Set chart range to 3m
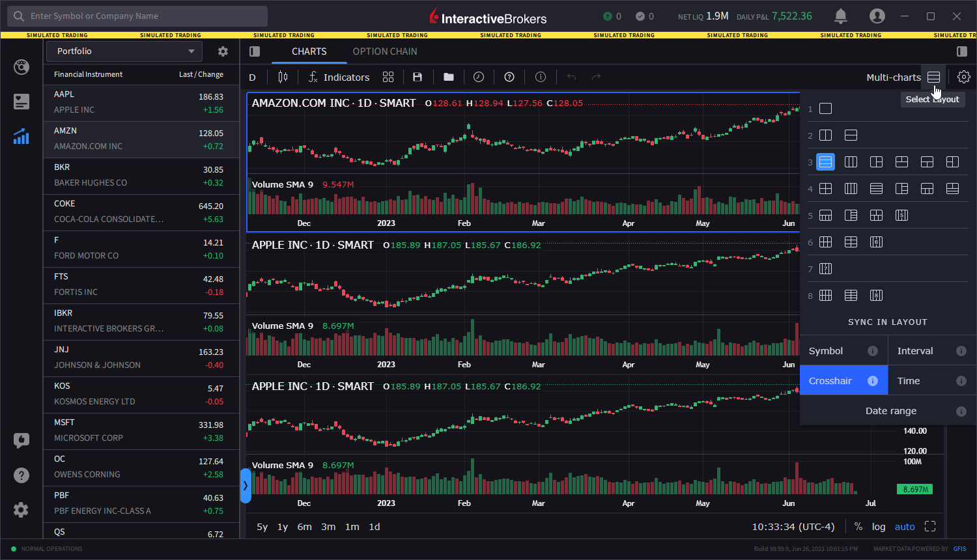The image size is (977, 560). click(328, 527)
